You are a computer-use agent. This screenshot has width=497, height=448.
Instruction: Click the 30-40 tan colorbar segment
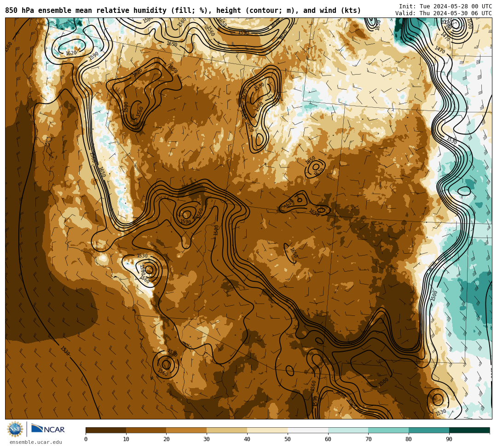click(227, 430)
